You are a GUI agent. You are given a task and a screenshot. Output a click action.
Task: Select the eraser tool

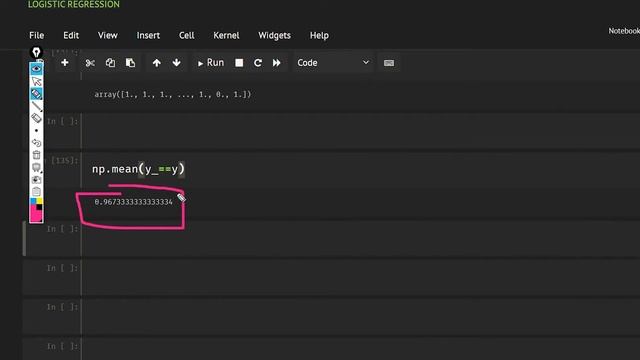pos(36,118)
